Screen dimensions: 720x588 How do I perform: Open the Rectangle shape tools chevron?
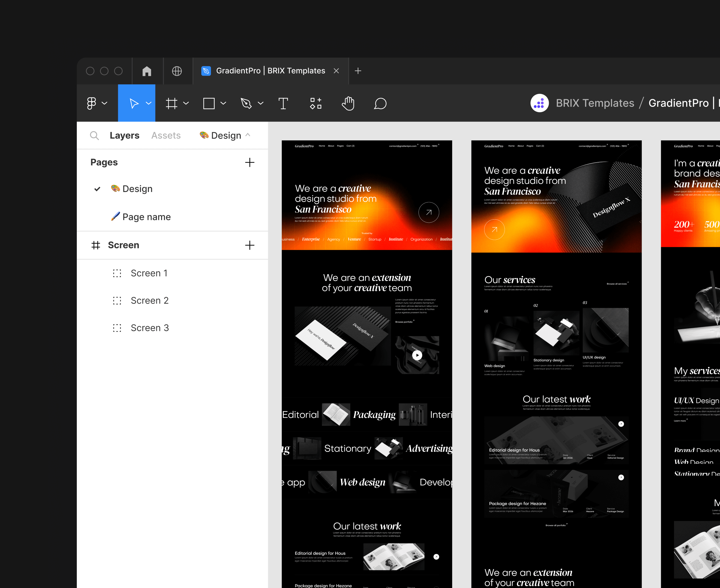pos(223,103)
